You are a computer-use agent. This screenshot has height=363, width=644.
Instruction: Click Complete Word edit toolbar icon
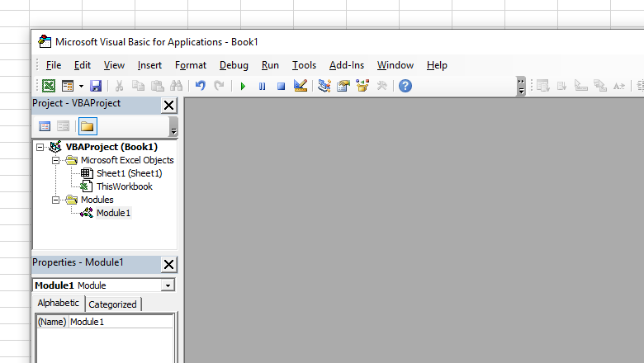pos(619,86)
